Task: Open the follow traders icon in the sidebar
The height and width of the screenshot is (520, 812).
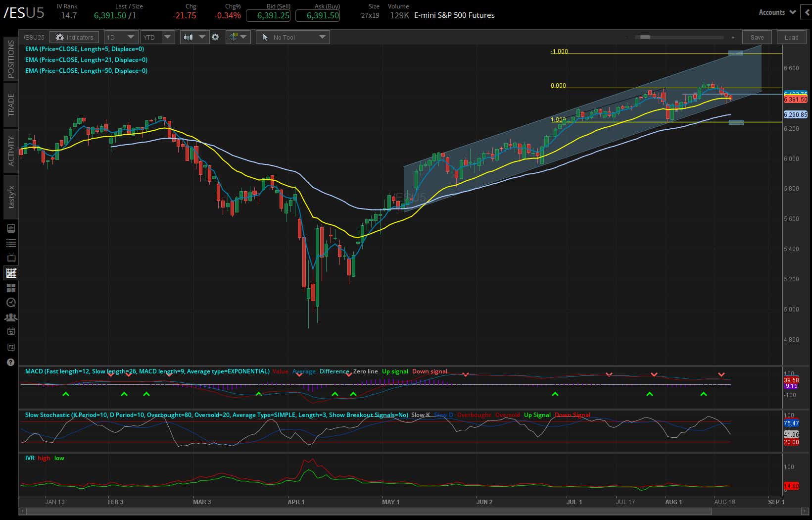Action: point(11,316)
